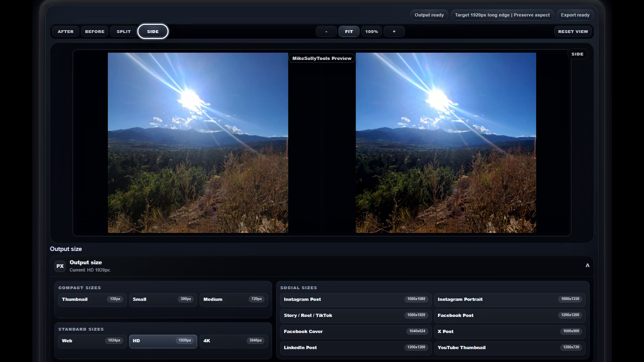Click the PX icon in Output size header
The height and width of the screenshot is (362, 644).
coord(60,266)
